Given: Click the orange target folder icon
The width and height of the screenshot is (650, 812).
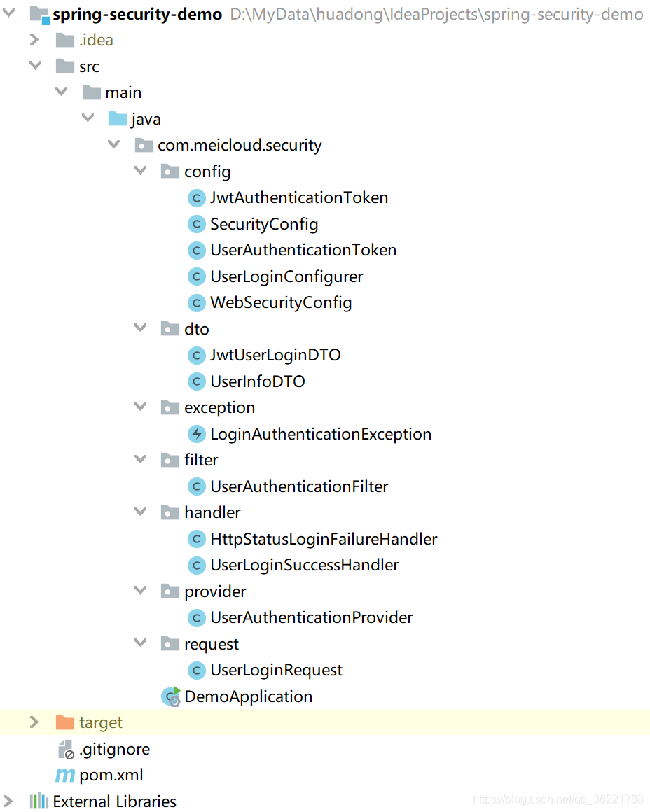Looking at the screenshot, I should (65, 722).
